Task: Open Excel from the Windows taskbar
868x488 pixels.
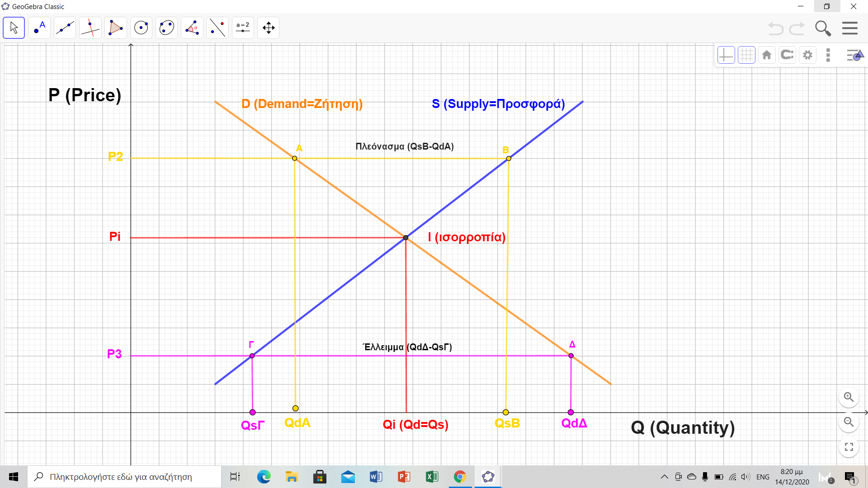Action: pyautogui.click(x=432, y=477)
